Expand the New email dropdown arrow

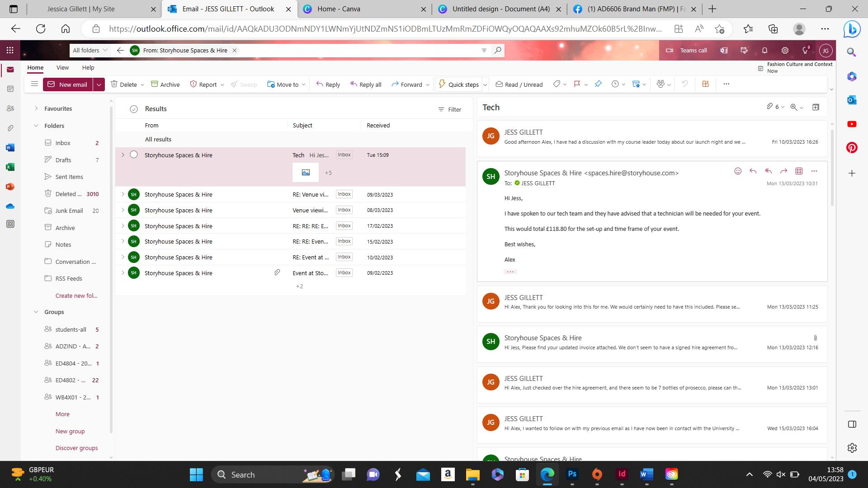[99, 84]
